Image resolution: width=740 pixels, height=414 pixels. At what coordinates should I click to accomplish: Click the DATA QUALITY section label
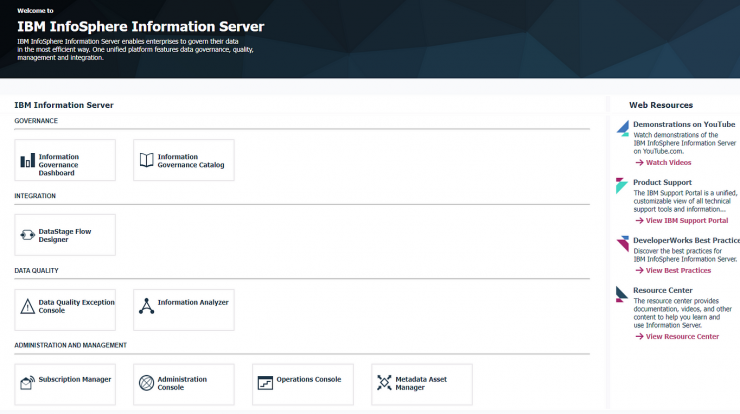[36, 270]
